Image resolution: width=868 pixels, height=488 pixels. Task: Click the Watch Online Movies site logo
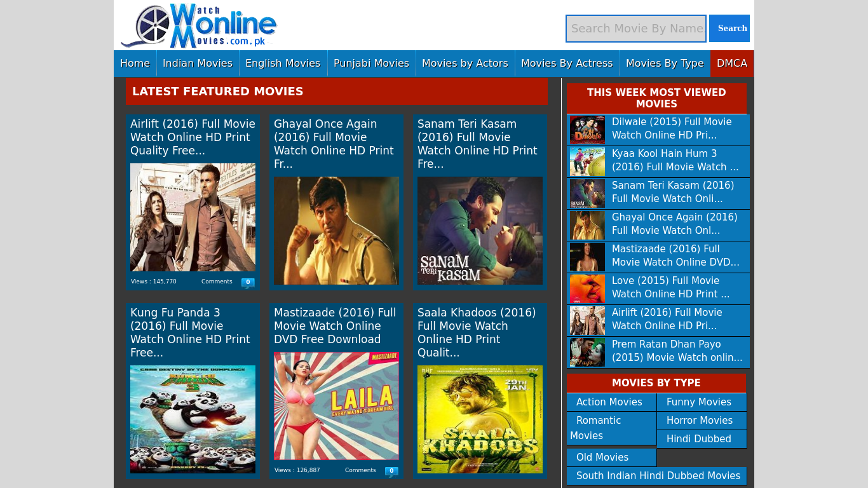point(199,25)
